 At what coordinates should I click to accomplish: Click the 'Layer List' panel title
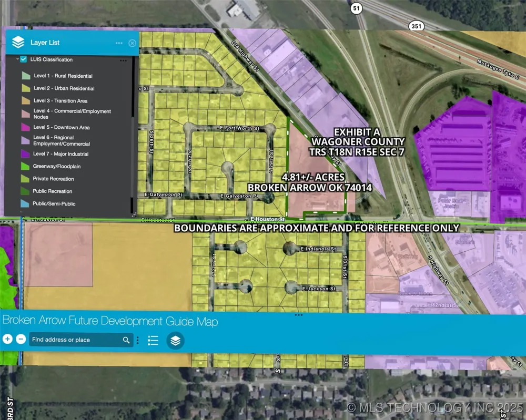point(45,43)
